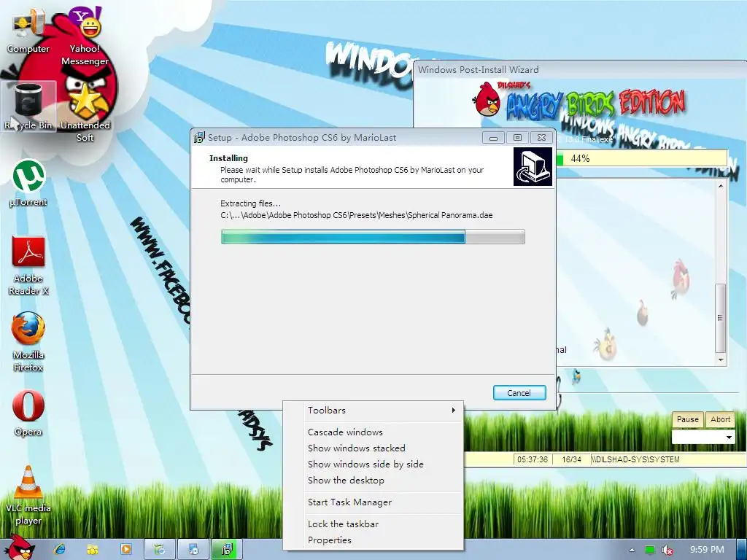The width and height of the screenshot is (747, 560).
Task: Select Start Task Manager
Action: (373, 502)
